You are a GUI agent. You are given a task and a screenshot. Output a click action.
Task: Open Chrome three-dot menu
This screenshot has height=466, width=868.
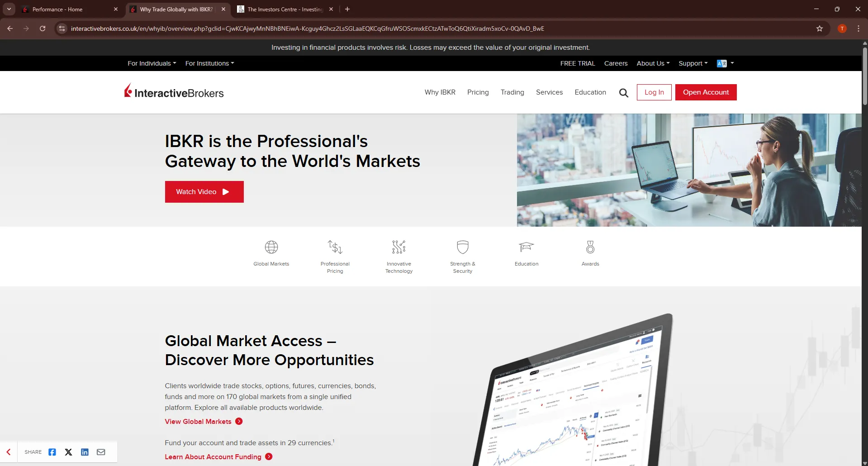coord(858,29)
